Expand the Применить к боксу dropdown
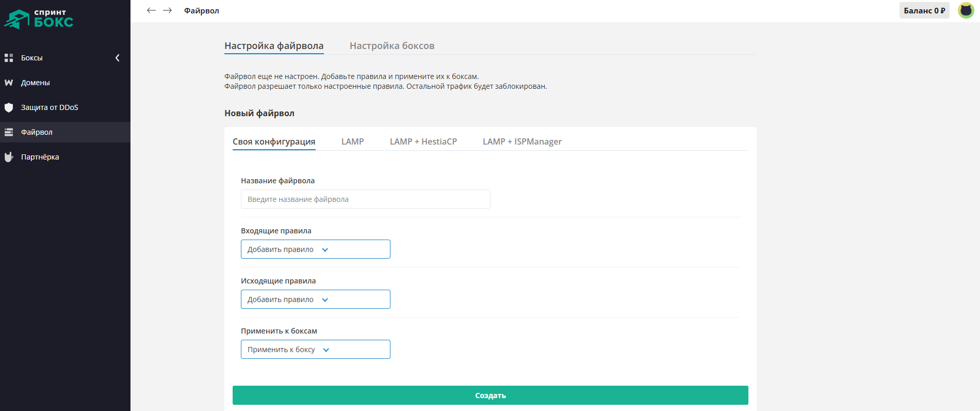 [x=315, y=350]
